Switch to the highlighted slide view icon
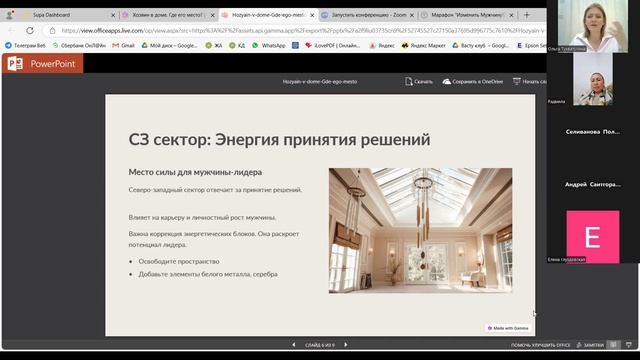The image size is (640, 360). [613, 345]
